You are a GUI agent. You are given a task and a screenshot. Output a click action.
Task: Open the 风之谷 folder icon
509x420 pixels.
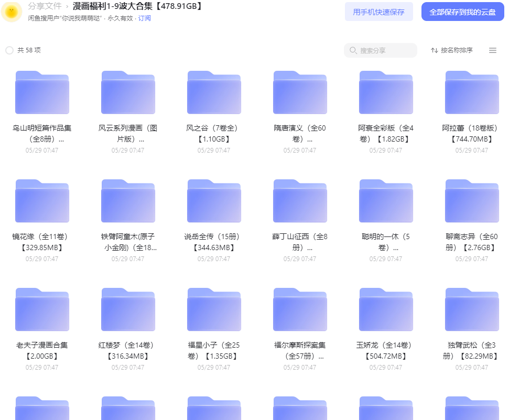214,92
